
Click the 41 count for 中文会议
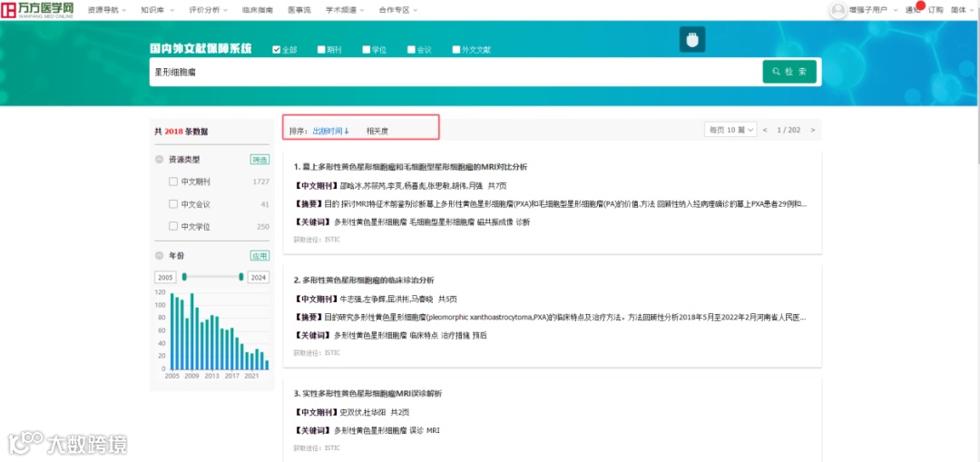click(265, 204)
